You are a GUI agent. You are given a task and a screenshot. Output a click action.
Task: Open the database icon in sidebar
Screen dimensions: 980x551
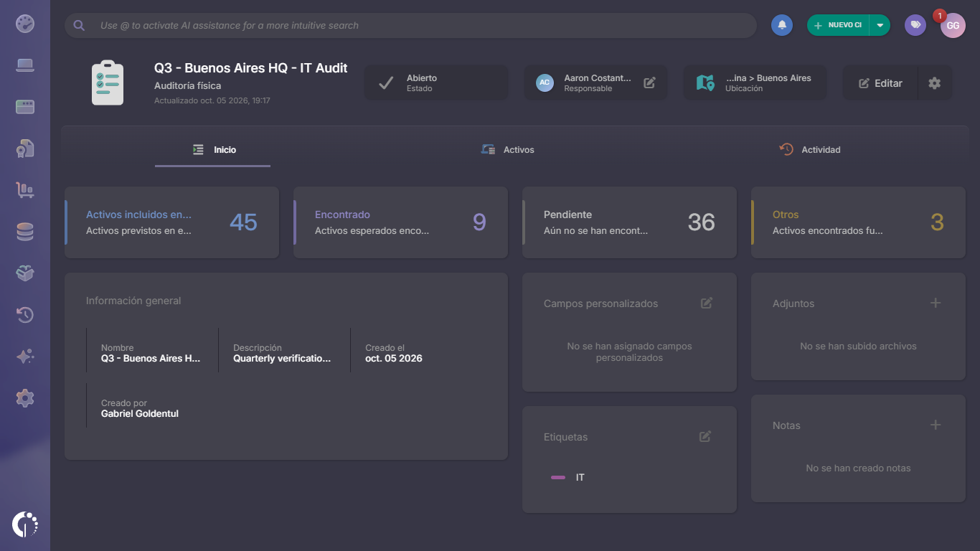tap(25, 232)
